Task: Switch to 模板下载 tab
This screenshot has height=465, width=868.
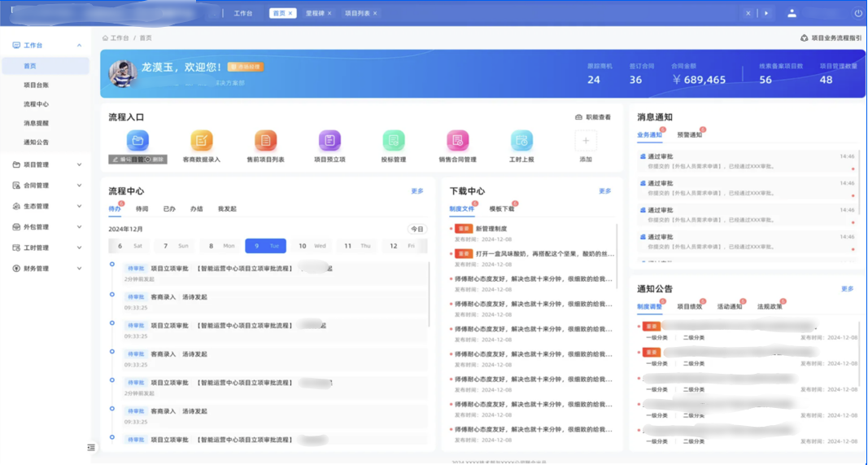Action: pos(502,209)
